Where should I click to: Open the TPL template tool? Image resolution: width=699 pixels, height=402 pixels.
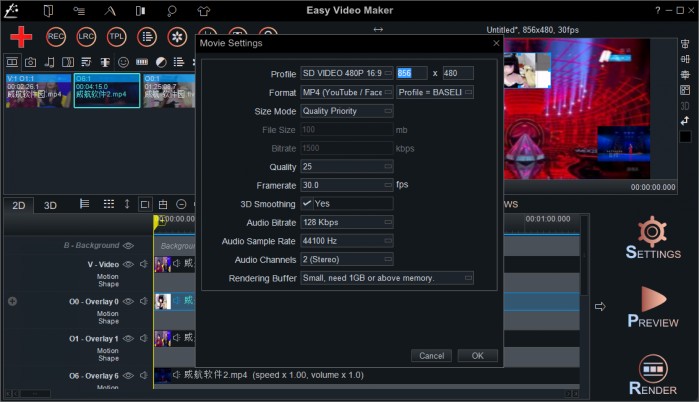116,37
